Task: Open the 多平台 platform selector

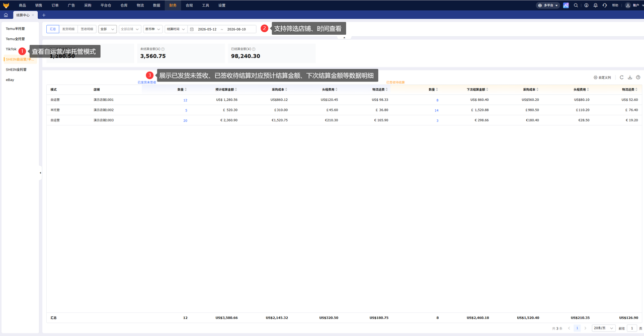Action: pyautogui.click(x=548, y=5)
